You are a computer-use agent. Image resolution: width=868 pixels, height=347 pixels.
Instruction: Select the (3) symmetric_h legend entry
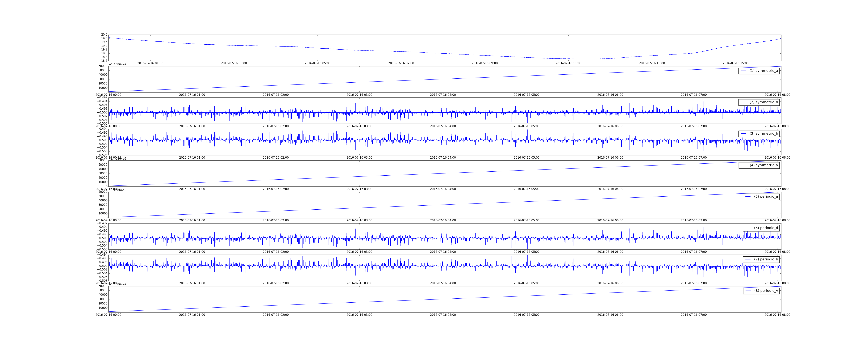[763, 134]
